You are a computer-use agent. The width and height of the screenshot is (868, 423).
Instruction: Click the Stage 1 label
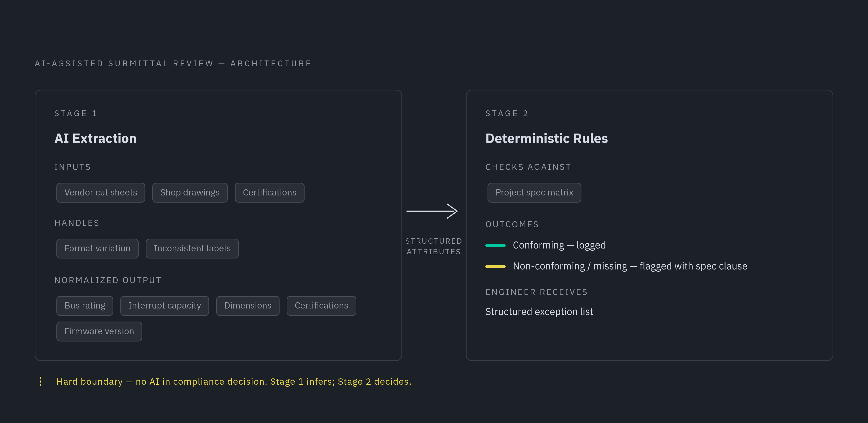point(76,114)
